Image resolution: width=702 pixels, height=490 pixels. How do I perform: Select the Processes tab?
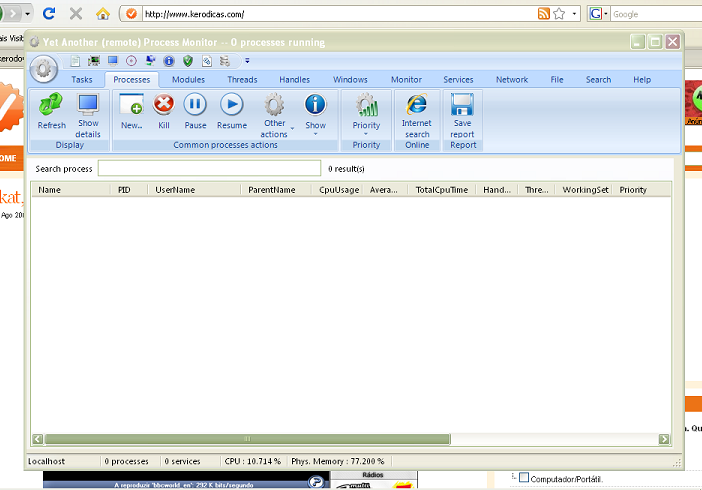coord(132,79)
